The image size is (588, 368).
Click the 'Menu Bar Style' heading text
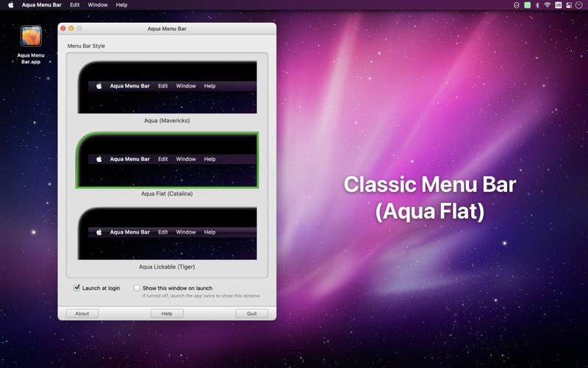tap(86, 46)
